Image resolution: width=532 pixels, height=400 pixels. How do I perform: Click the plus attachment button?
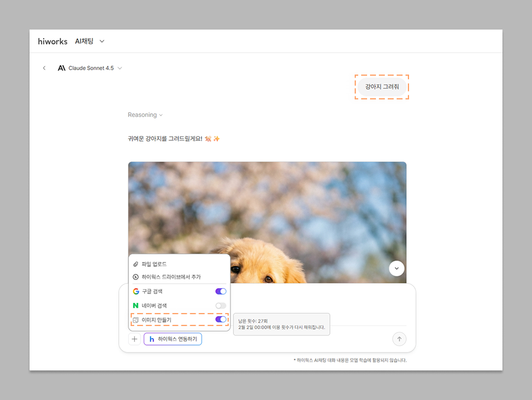coord(135,339)
